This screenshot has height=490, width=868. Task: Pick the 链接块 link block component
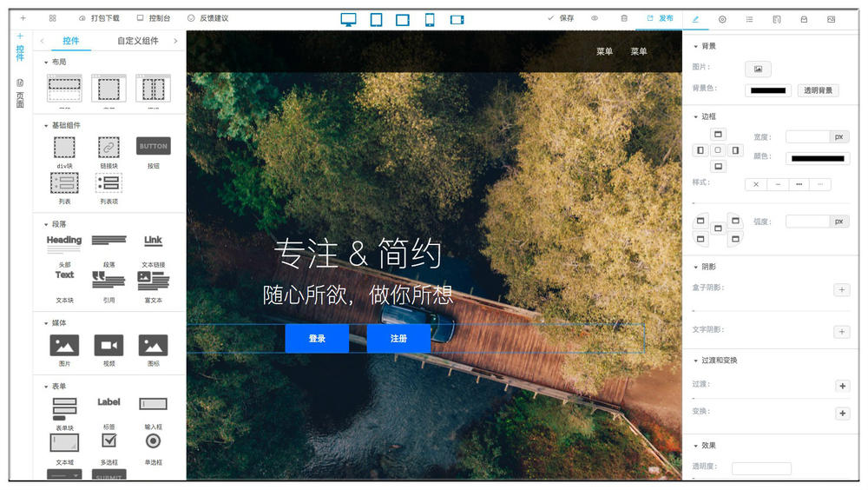coord(108,148)
